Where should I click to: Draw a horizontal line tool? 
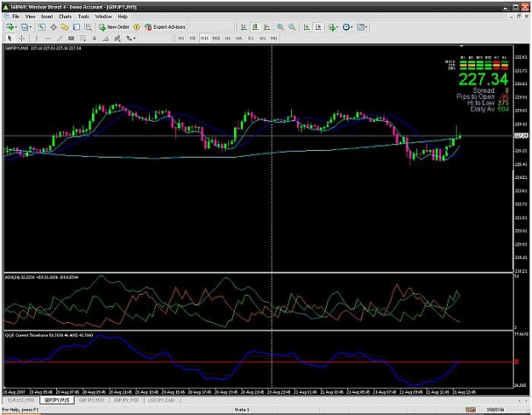pos(48,38)
